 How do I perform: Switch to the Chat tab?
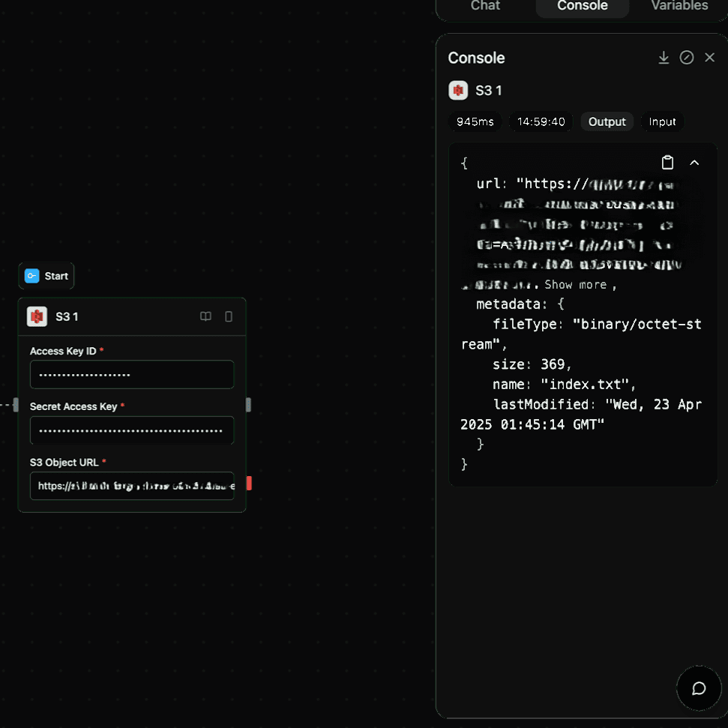485,6
